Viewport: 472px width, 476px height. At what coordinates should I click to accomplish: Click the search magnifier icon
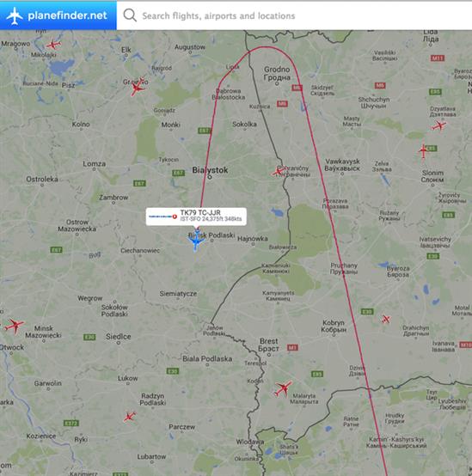pos(130,15)
